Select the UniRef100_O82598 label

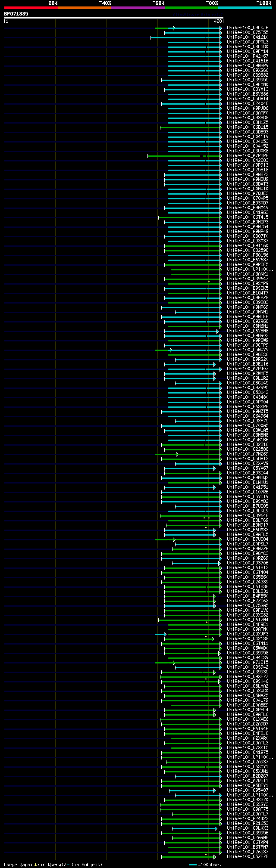[248, 250]
